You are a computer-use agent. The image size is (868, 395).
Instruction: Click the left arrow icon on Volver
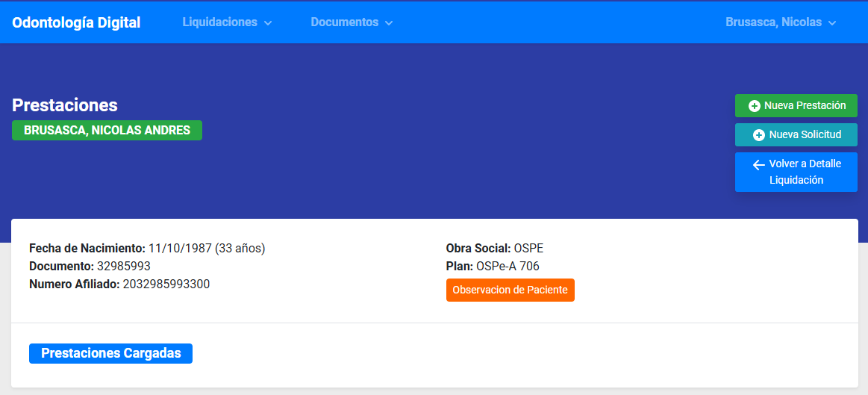[759, 164]
